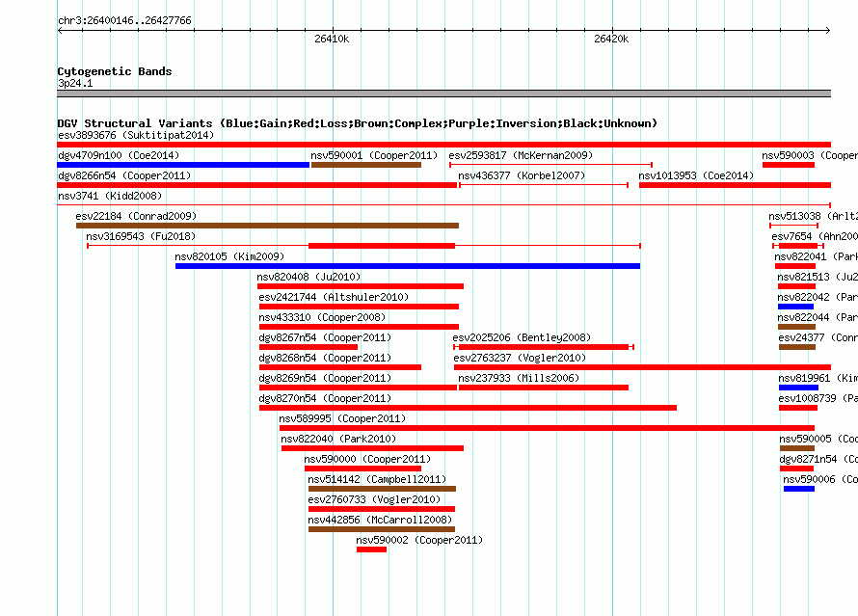Screen dimensions: 858x616
Task: Select the esv7654 variant label
Action: point(815,236)
